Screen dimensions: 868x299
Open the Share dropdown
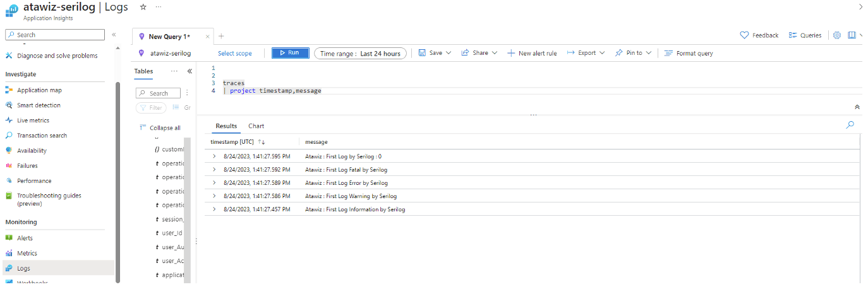[x=479, y=53]
